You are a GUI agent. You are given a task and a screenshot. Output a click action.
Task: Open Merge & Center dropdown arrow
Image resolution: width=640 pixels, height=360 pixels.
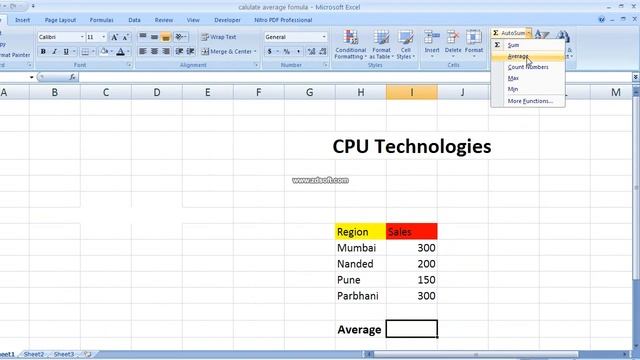coord(256,51)
